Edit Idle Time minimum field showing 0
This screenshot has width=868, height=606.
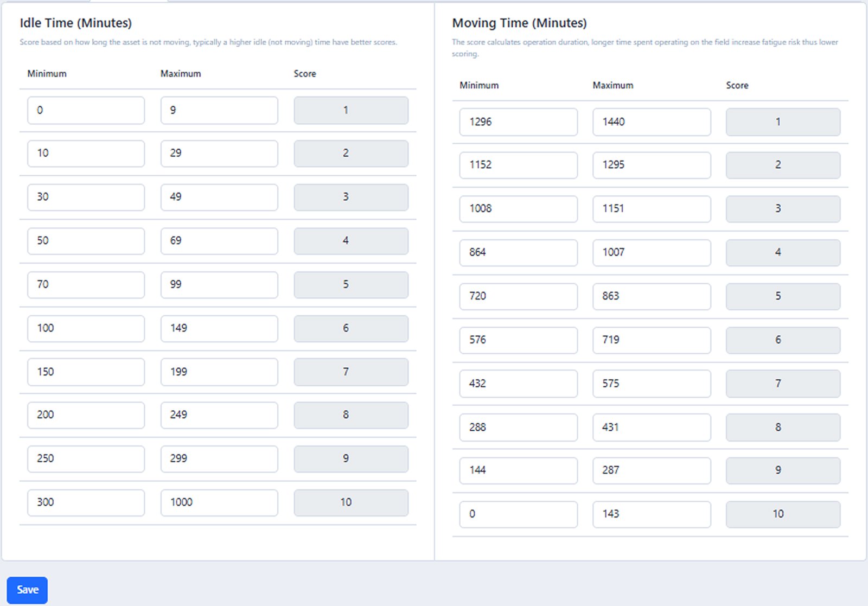(x=86, y=110)
